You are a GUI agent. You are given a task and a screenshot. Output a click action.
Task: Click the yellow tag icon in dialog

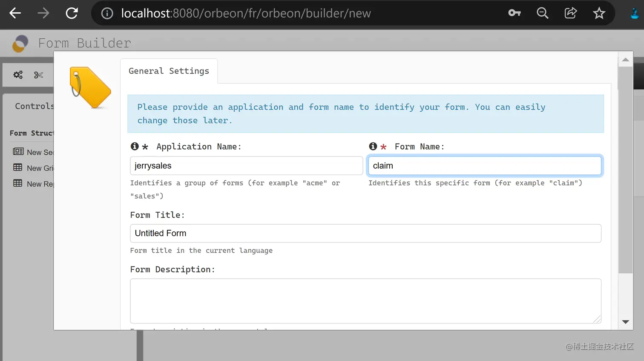pyautogui.click(x=90, y=87)
